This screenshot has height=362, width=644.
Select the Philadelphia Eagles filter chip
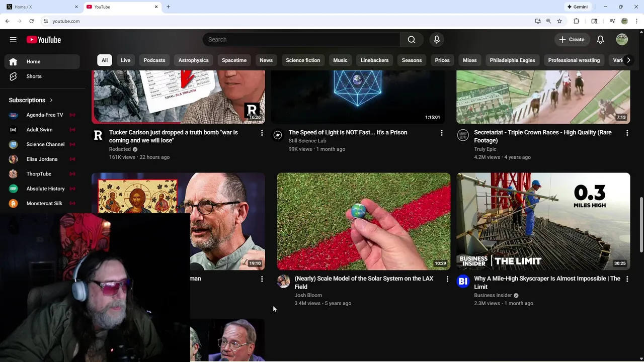pyautogui.click(x=512, y=60)
